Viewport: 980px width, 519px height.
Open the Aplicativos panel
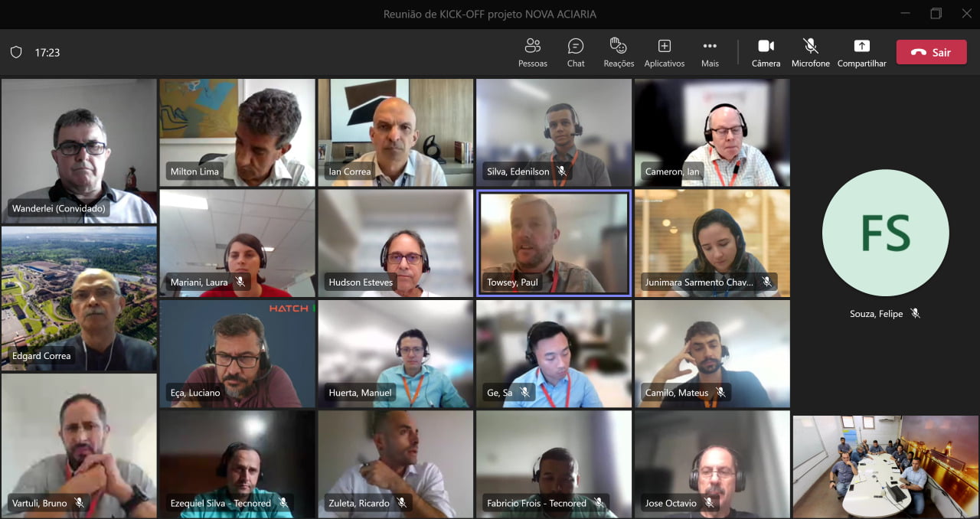664,53
